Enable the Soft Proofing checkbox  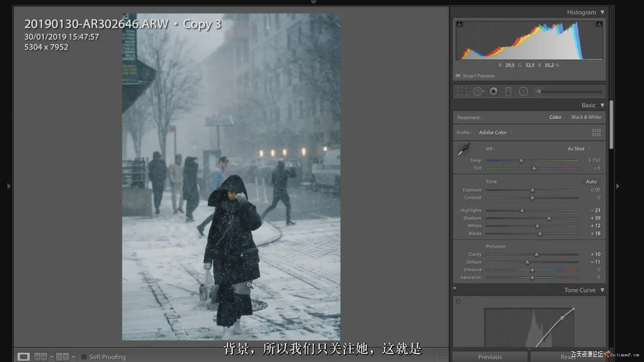84,357
